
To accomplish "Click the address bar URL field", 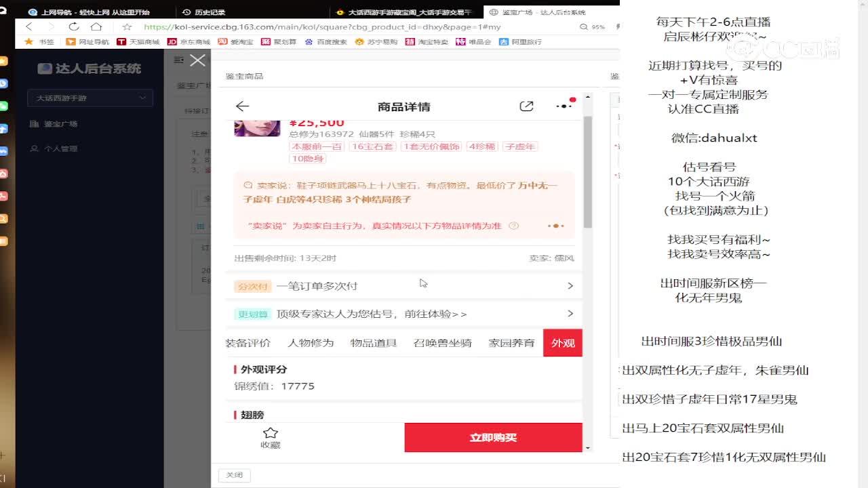I will (322, 27).
